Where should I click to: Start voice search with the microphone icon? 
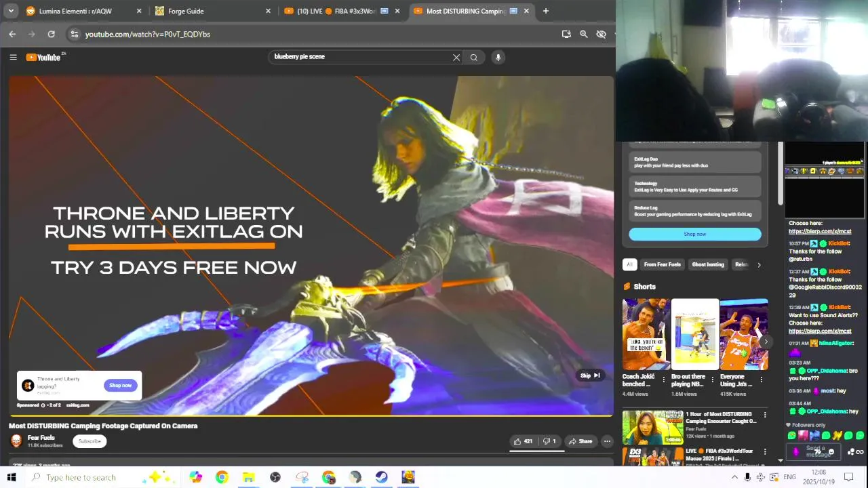(x=498, y=58)
